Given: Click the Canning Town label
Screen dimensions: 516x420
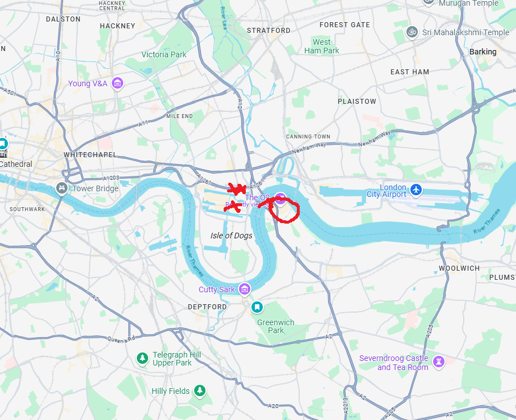Looking at the screenshot, I should [308, 136].
